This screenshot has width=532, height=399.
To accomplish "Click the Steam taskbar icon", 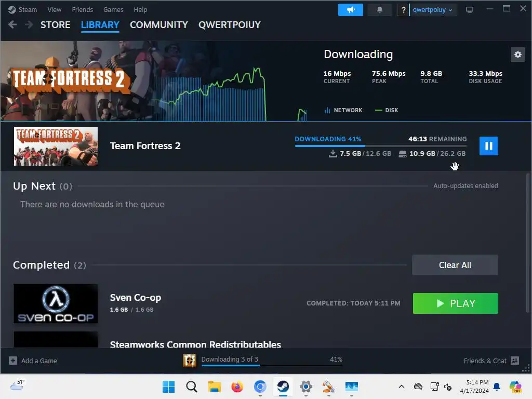I will tap(283, 387).
